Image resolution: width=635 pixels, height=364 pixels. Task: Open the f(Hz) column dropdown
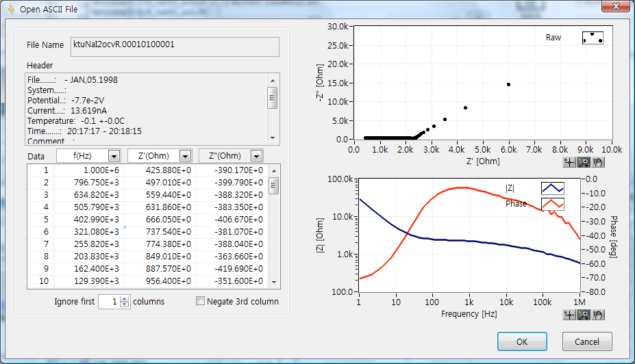[x=114, y=156]
